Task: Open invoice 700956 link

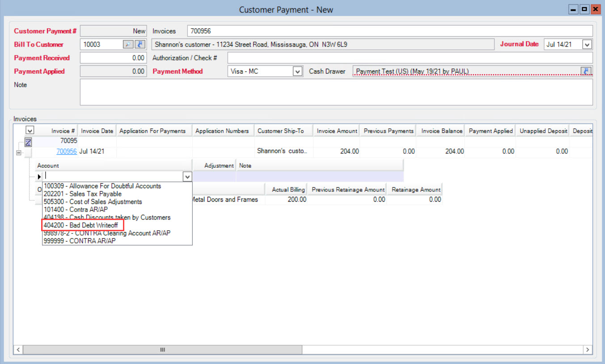Action: pyautogui.click(x=66, y=152)
